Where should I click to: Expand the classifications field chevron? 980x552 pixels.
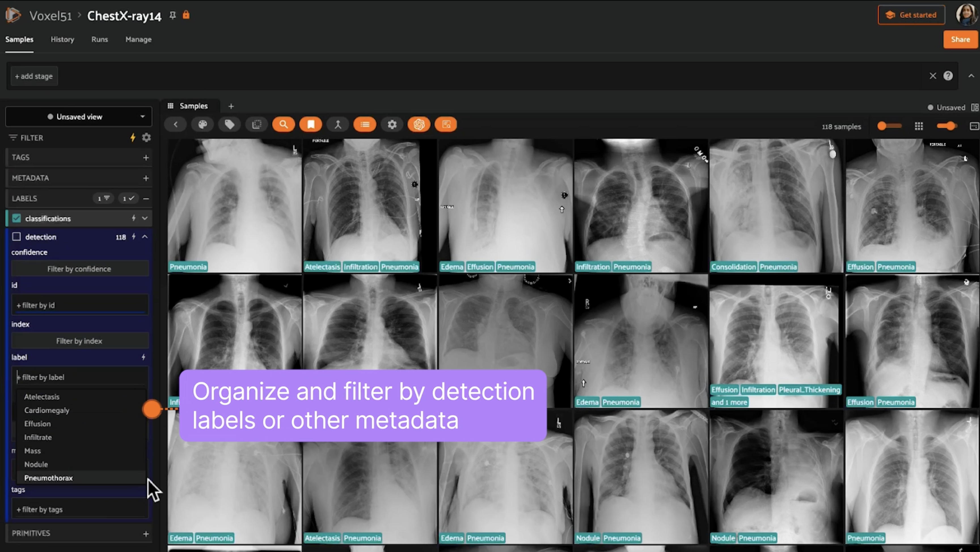(x=145, y=218)
